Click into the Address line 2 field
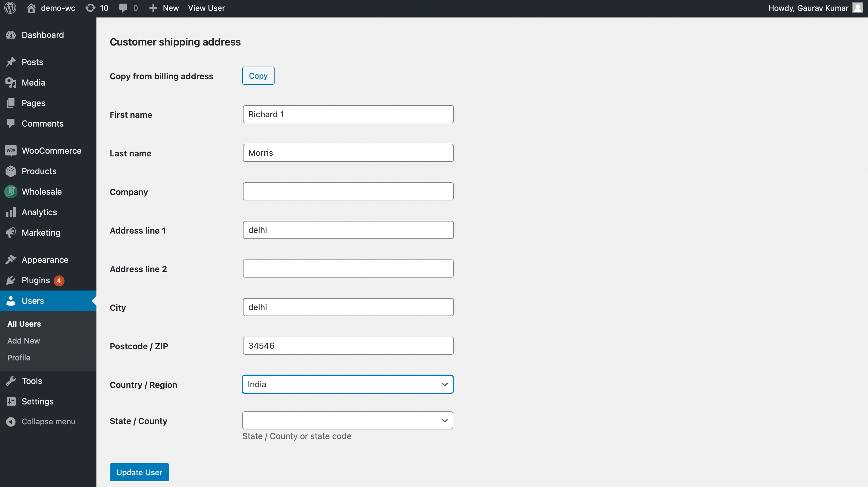Viewport: 868px width, 487px height. click(x=348, y=269)
